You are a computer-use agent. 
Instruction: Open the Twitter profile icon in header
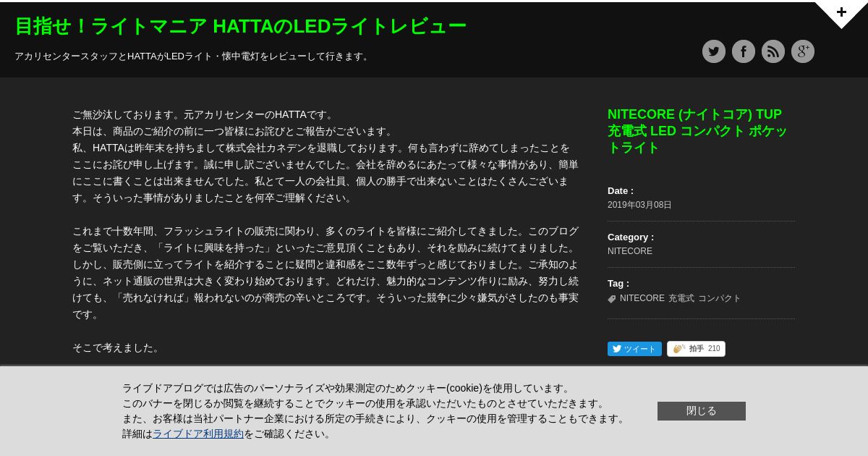pos(713,51)
